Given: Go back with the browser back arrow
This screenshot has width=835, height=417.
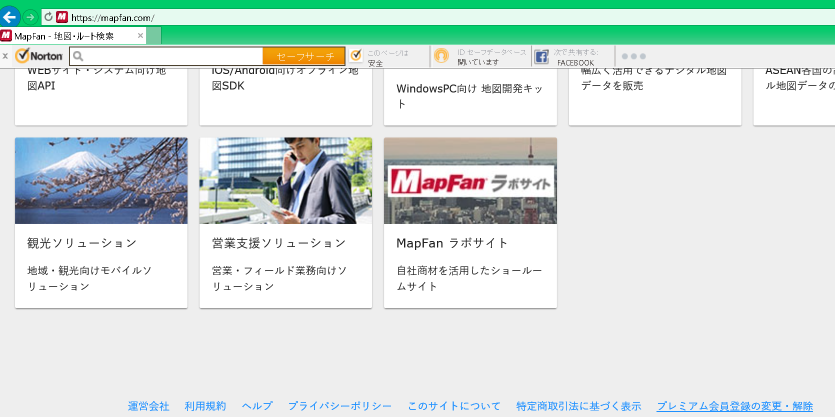Looking at the screenshot, I should click(9, 17).
